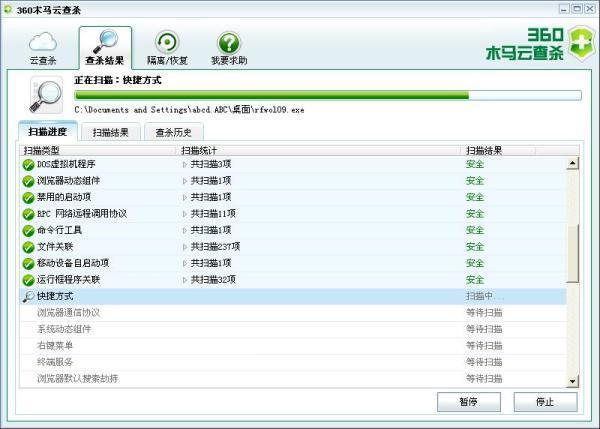Expand 共扫描1项 for 禁用的启动项
The image size is (600, 429).
184,197
